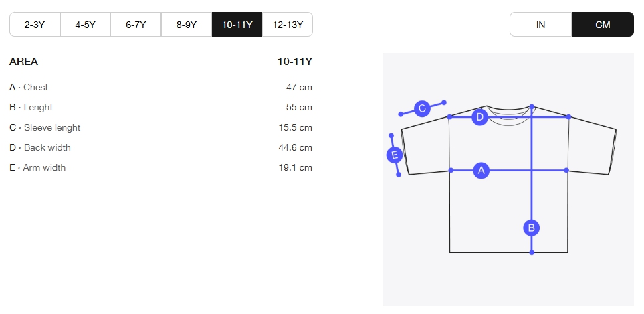Select the 10-11Y size tab
Screen dimensions: 644x314
[x=237, y=25]
